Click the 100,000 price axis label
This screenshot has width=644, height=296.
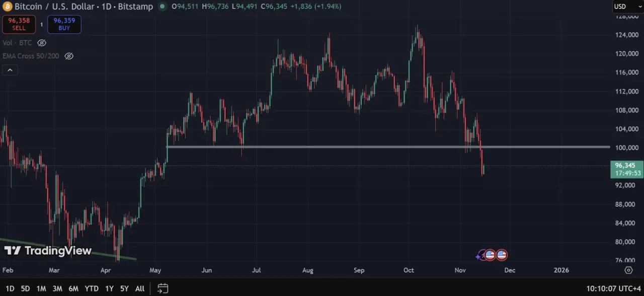pyautogui.click(x=626, y=147)
